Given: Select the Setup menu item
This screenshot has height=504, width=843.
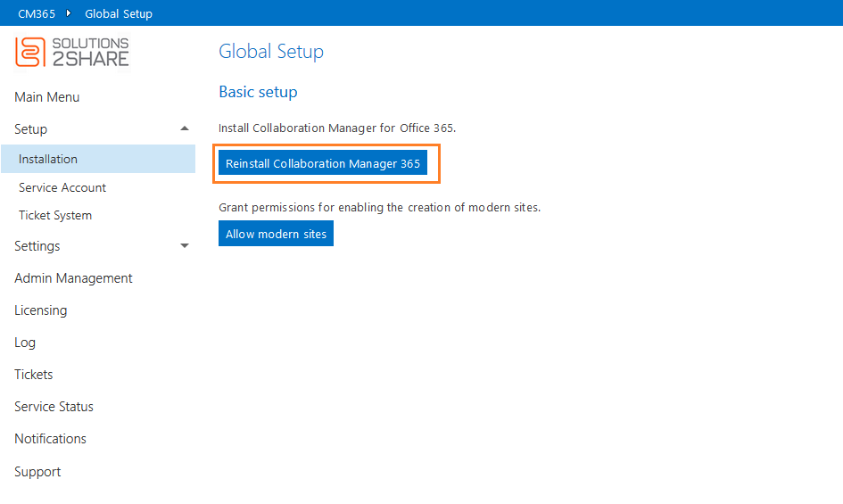Looking at the screenshot, I should (30, 129).
